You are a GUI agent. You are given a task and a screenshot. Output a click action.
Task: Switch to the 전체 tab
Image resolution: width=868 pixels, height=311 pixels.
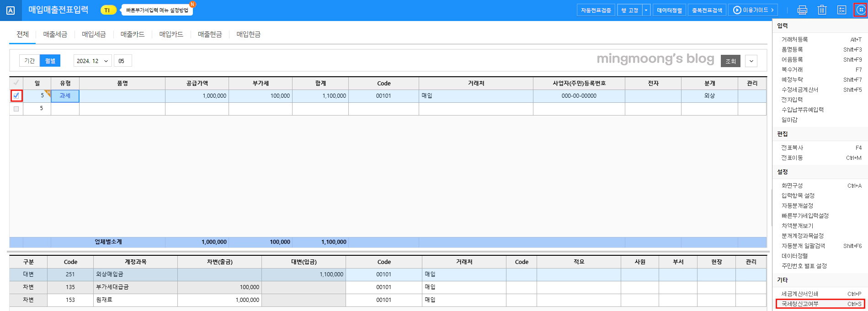pos(22,34)
